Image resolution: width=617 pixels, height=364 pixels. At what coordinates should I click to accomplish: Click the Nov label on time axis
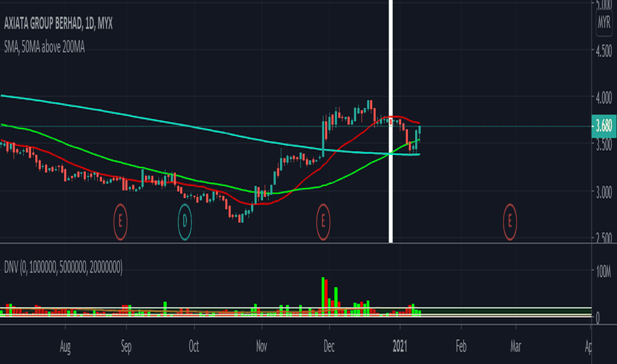point(261,347)
